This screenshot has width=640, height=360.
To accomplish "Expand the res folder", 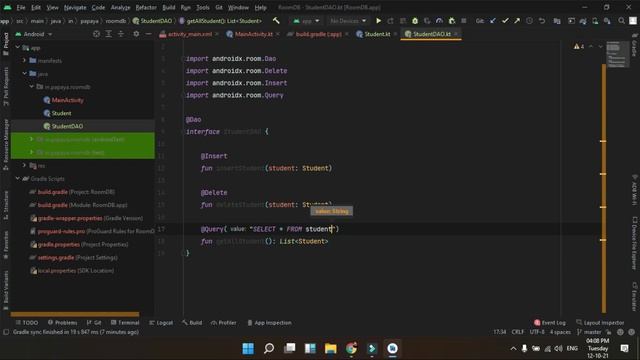I will pyautogui.click(x=24, y=165).
